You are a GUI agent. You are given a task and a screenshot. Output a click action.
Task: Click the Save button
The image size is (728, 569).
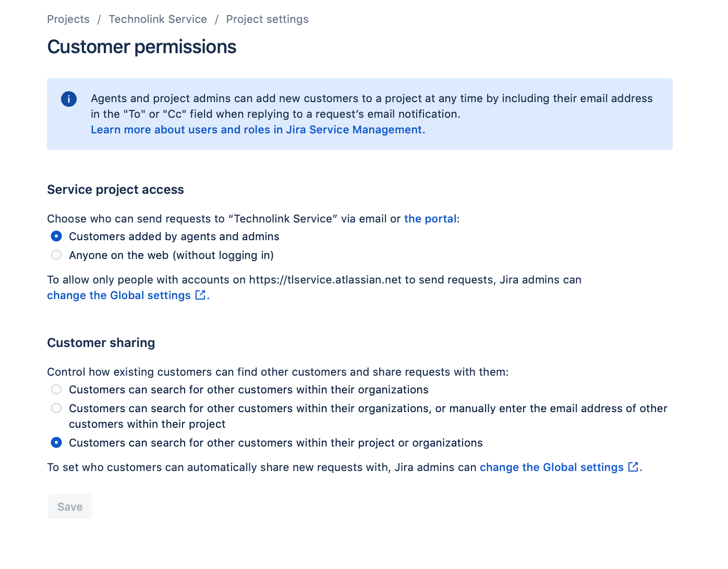click(x=70, y=506)
